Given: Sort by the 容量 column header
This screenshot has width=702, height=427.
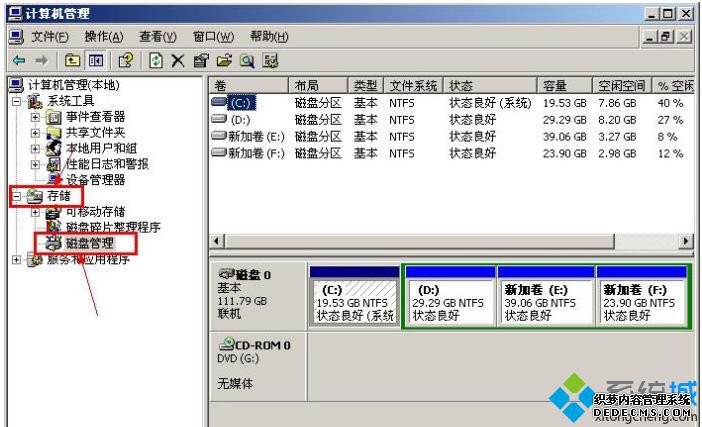Looking at the screenshot, I should click(x=565, y=85).
